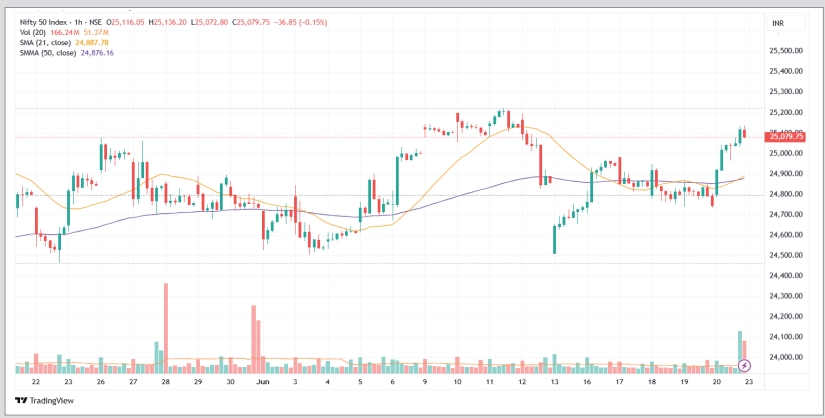Click date 29 on the time axis

click(198, 383)
